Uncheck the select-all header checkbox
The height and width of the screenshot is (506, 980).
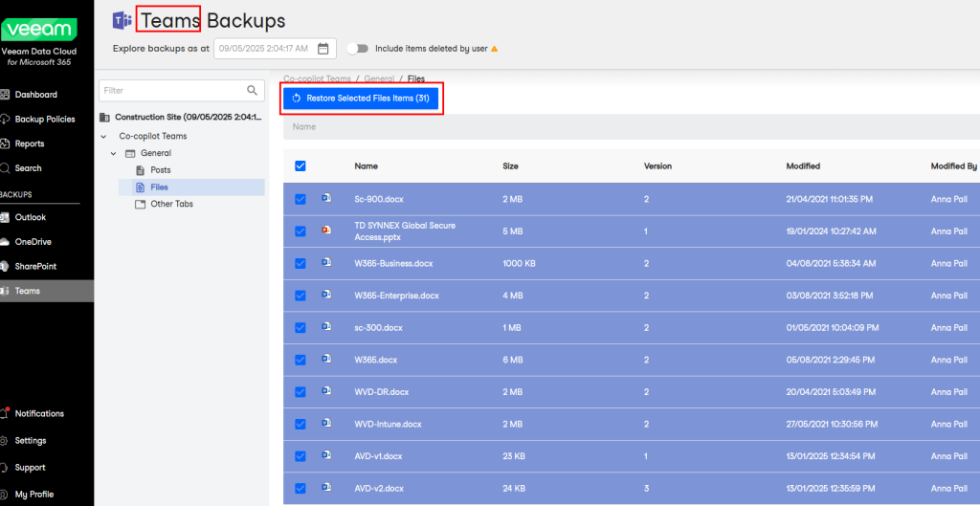(300, 166)
